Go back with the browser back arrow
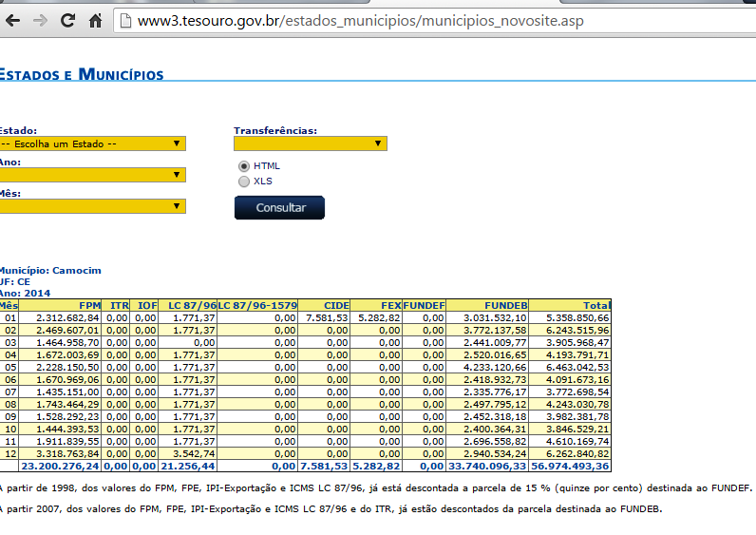The width and height of the screenshot is (756, 535). pos(13,21)
